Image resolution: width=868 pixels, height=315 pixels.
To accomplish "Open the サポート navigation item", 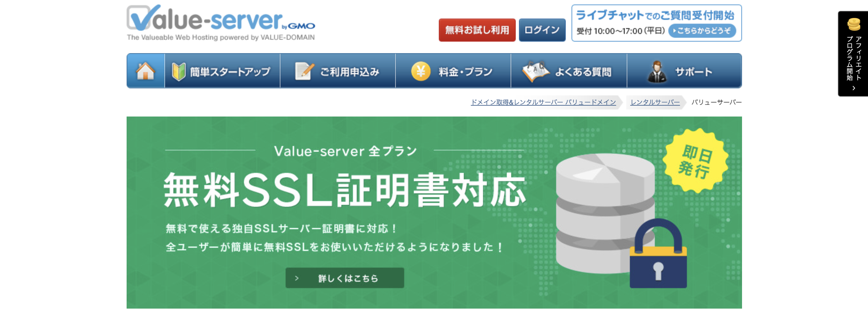I will 693,72.
